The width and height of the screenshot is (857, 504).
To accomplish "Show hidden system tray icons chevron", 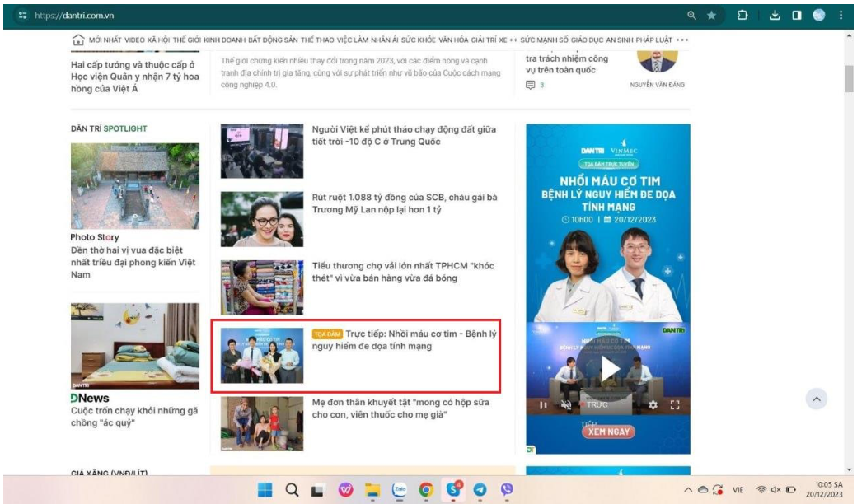I will coord(687,490).
